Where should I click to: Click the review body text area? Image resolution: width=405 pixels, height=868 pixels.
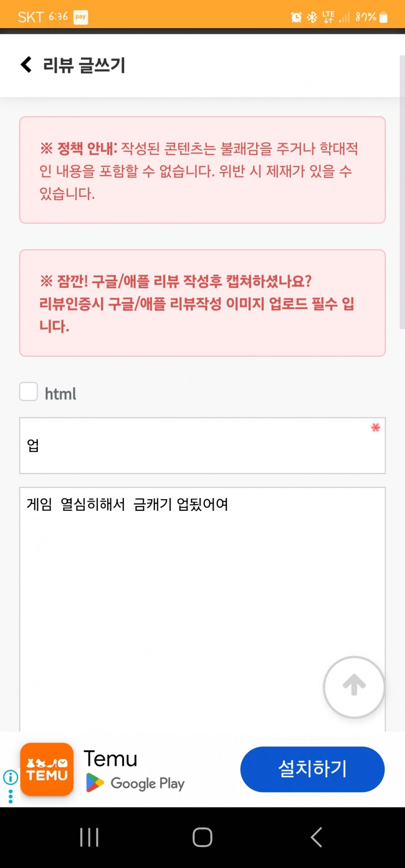[202, 609]
